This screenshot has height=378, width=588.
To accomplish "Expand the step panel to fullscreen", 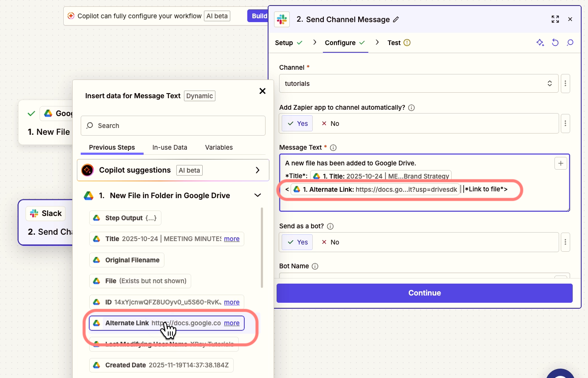I will coord(555,19).
